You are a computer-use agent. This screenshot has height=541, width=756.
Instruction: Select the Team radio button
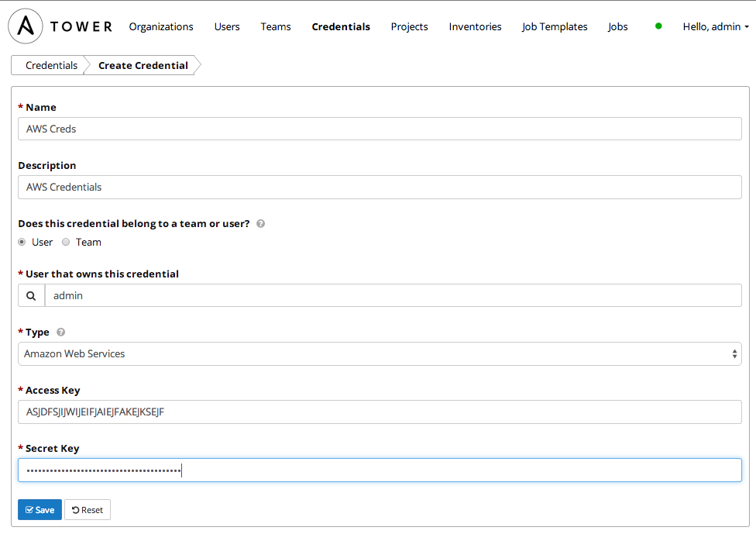tap(66, 242)
